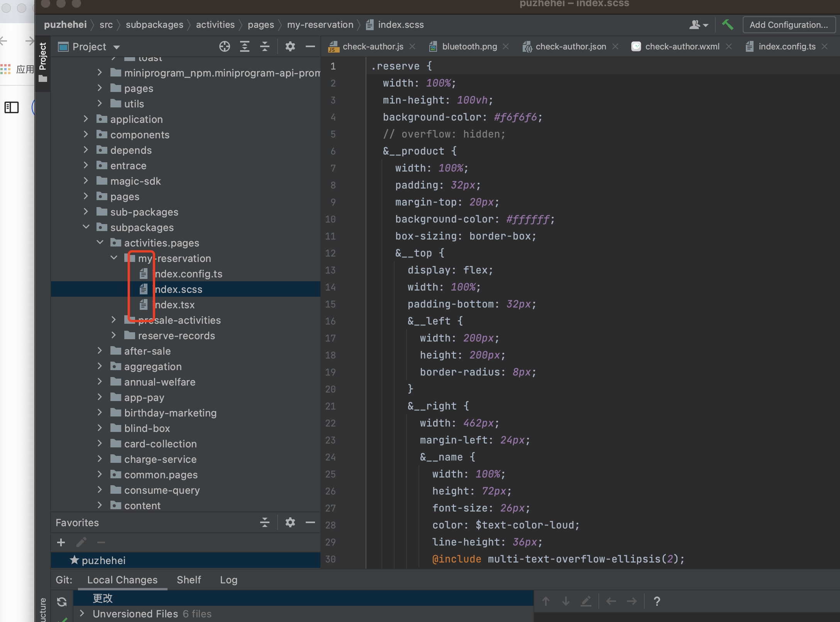
Task: Hide the Project tool window with minus
Action: [x=310, y=47]
